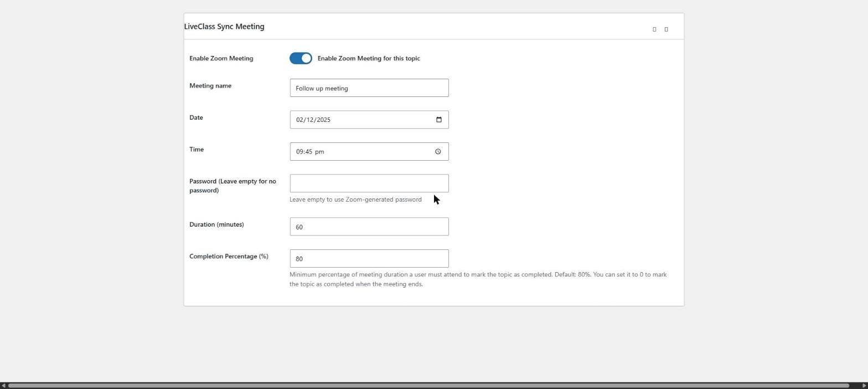Select the Completion Percentage input
The image size is (868, 389).
coord(369,259)
